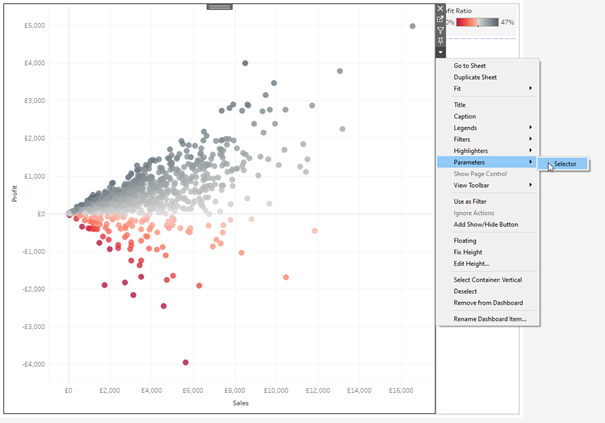This screenshot has width=605, height=423.
Task: Click the Fix Size pin icon
Action: tap(440, 41)
